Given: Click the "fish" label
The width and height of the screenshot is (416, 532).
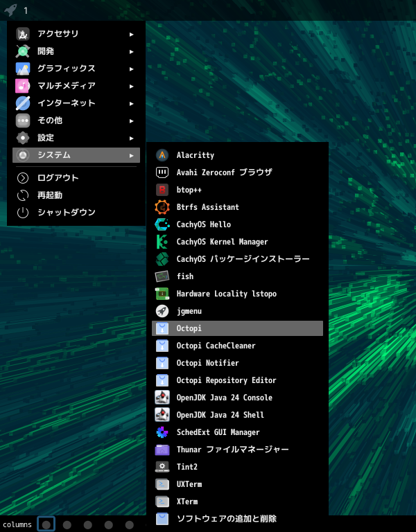Looking at the screenshot, I should coord(185,276).
